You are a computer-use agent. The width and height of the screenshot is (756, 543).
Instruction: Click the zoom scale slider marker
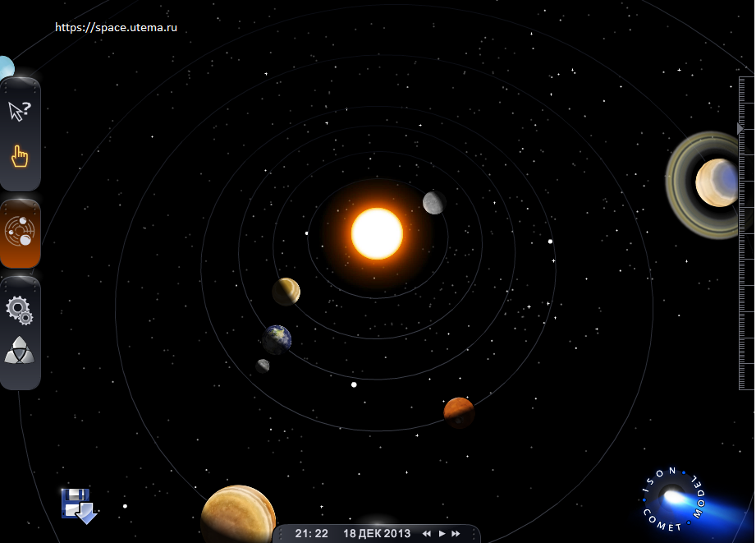(x=740, y=129)
